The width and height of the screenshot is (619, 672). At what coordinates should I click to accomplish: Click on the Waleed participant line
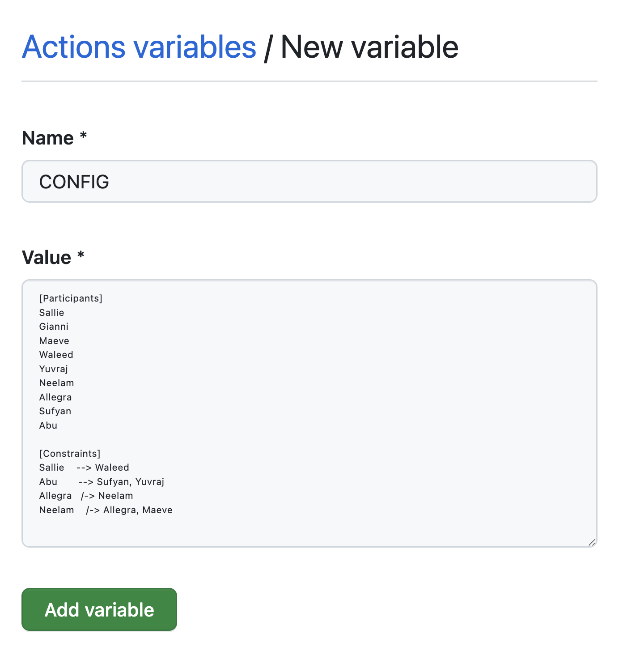(56, 355)
